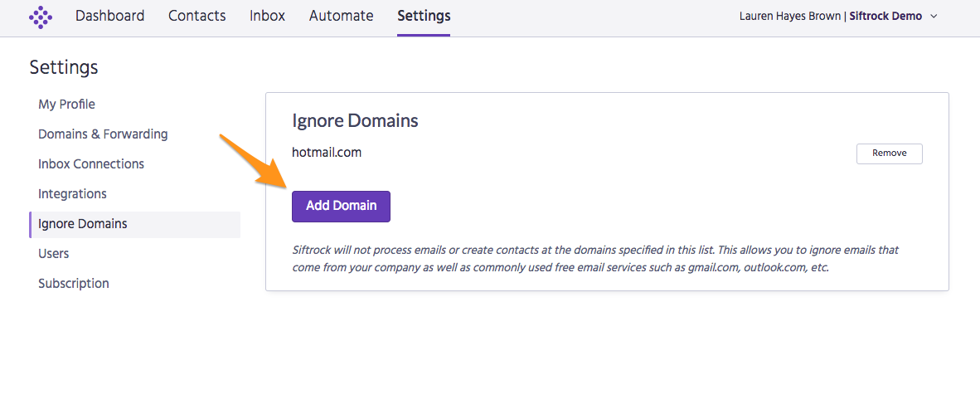Select Domains & Forwarding in sidebar
The height and width of the screenshot is (419, 980).
(103, 134)
